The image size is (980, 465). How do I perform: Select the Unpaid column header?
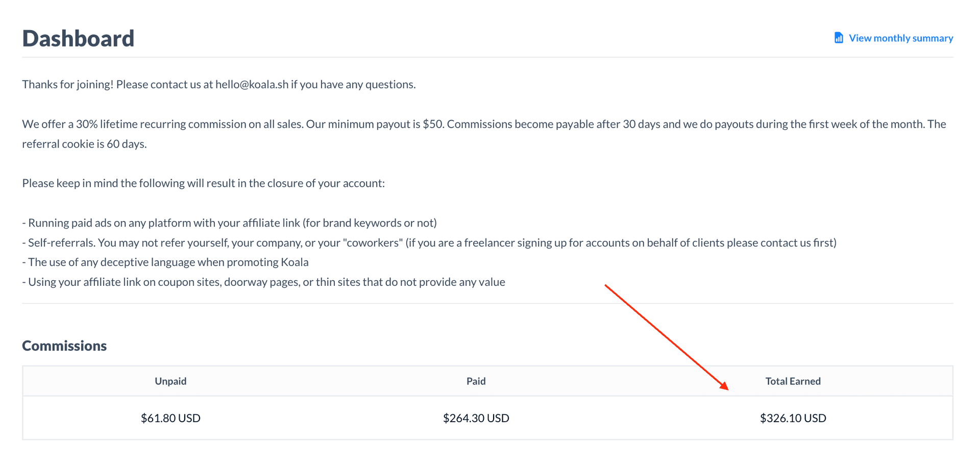pos(170,381)
